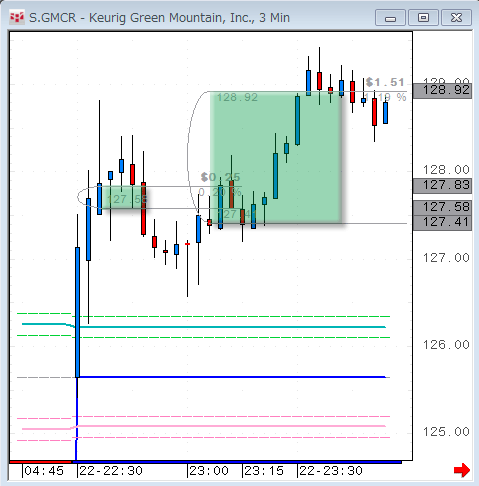Minimize the S.GMCR chart window
Viewport: 479px width, 486px height.
coord(390,18)
